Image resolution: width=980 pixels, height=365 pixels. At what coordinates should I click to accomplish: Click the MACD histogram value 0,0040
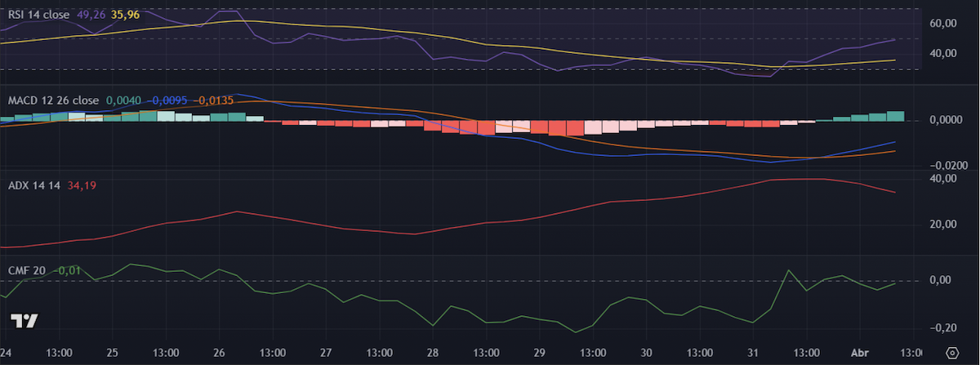[x=122, y=100]
